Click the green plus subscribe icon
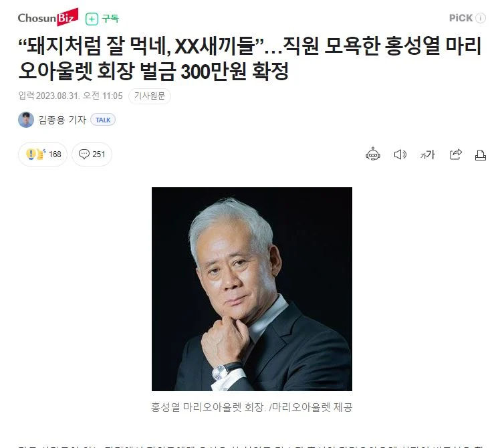500x448 pixels. coord(92,19)
